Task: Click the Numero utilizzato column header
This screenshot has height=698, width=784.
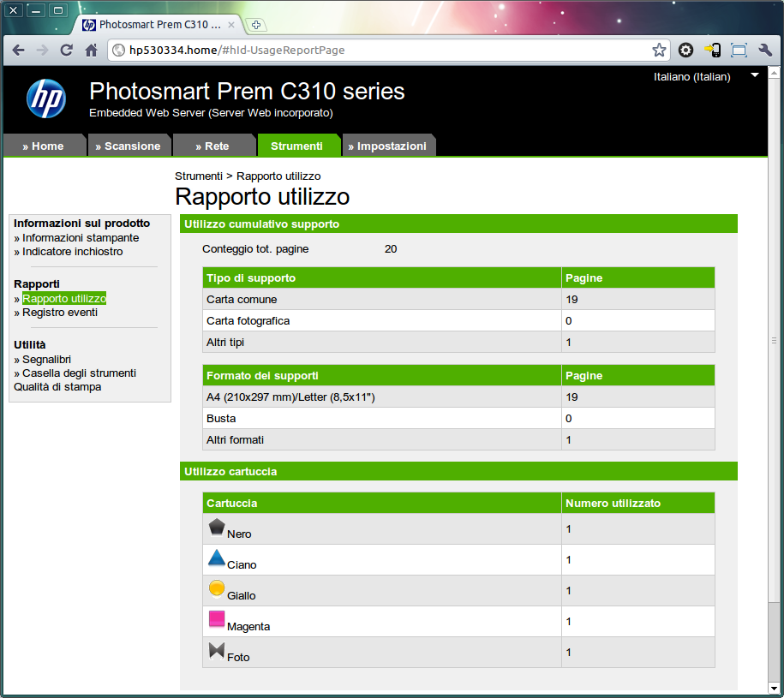Action: point(638,503)
